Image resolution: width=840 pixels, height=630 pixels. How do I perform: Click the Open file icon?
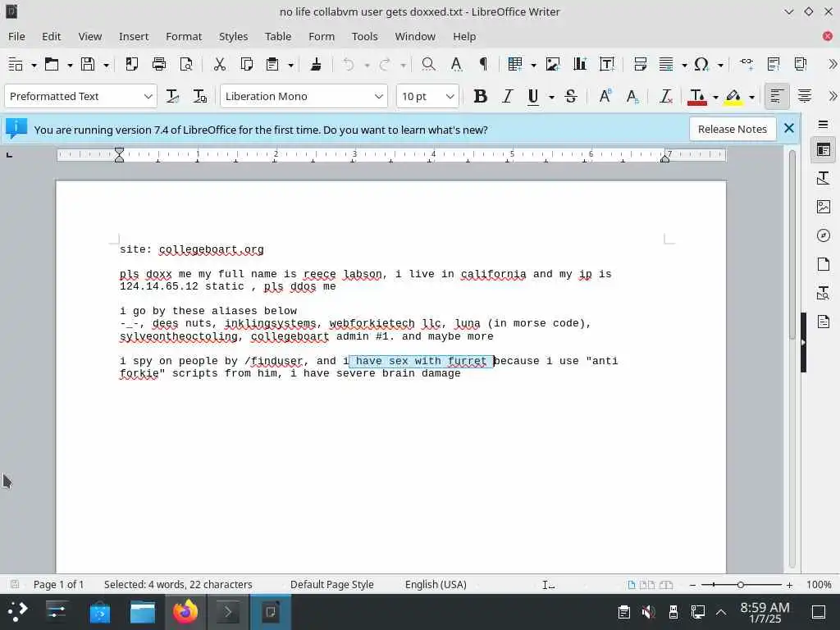pyautogui.click(x=52, y=64)
